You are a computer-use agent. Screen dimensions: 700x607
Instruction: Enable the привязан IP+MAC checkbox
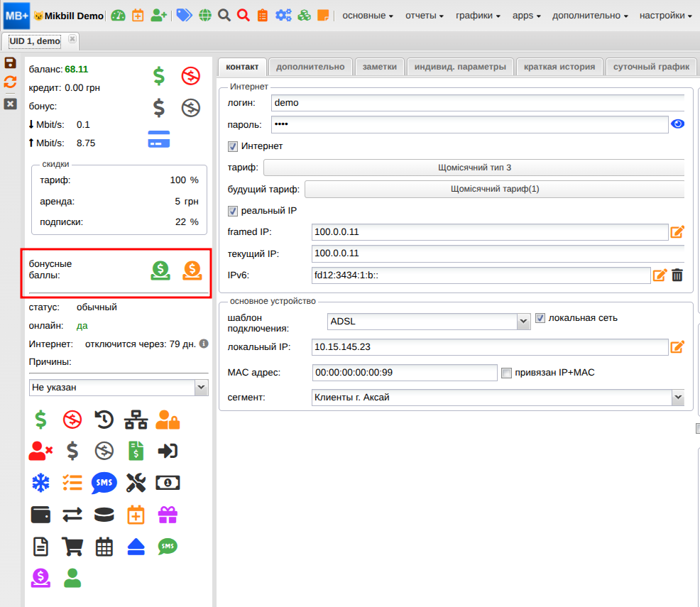506,373
